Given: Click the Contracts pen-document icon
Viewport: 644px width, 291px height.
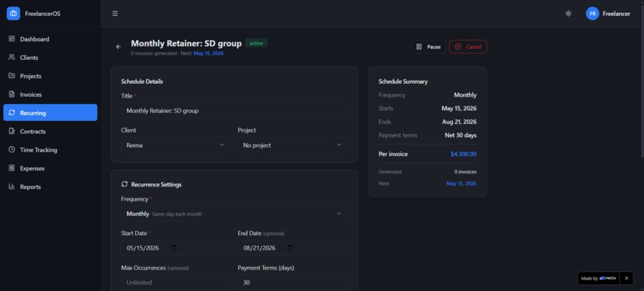Looking at the screenshot, I should 11,132.
